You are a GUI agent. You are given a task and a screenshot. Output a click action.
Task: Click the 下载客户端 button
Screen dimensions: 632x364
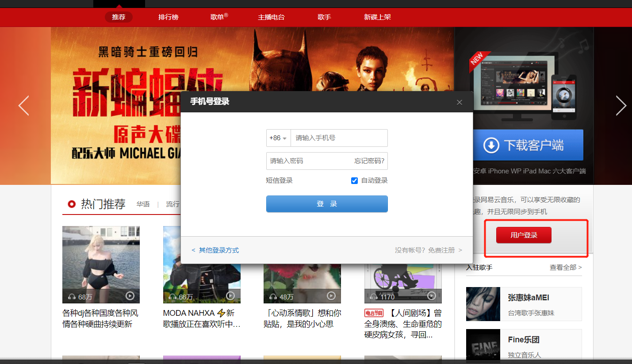coord(528,145)
